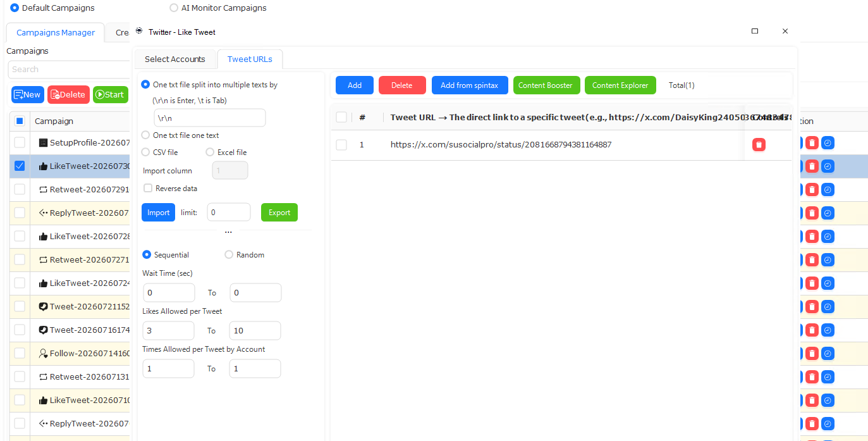Click Likes Allowed per Tweet maximum field showing 10
868x441 pixels.
[255, 331]
